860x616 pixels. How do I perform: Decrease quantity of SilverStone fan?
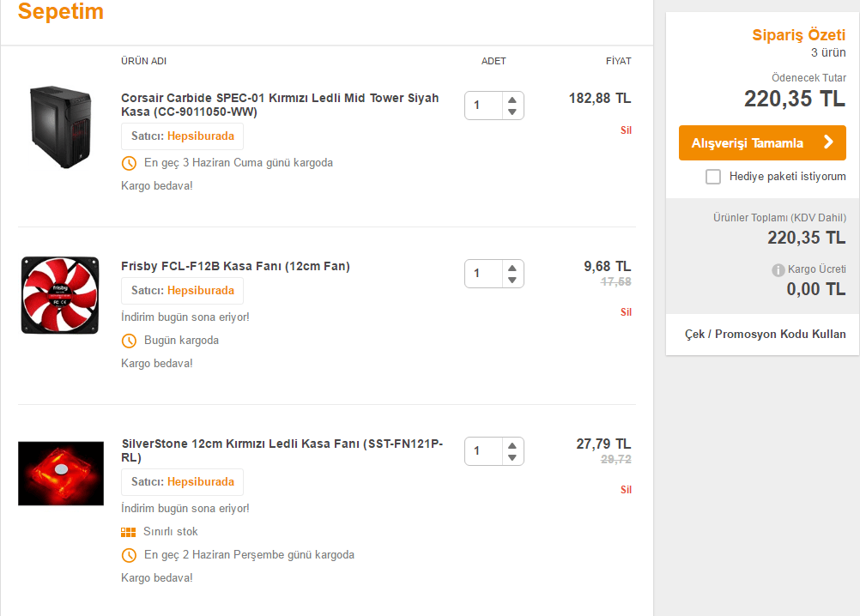pyautogui.click(x=512, y=457)
